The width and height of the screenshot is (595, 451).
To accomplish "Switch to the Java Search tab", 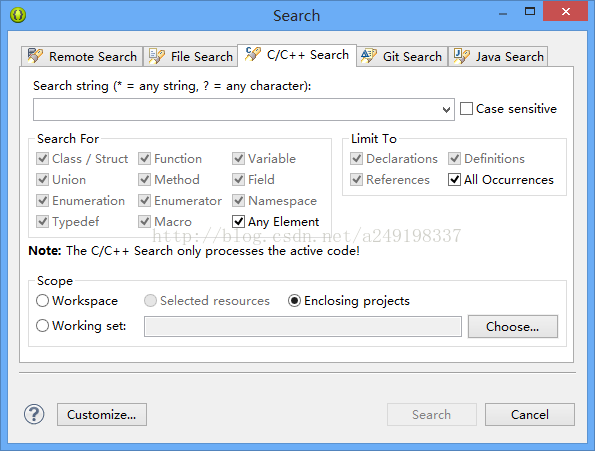I will click(x=498, y=56).
